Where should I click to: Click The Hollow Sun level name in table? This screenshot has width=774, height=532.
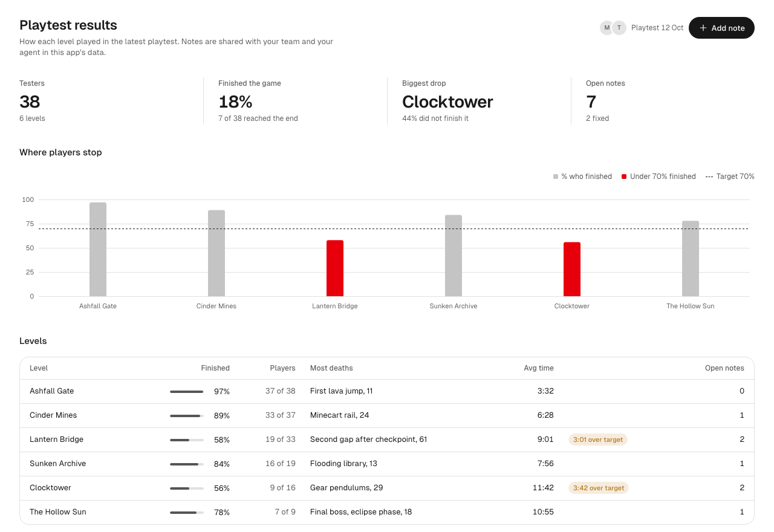(58, 512)
